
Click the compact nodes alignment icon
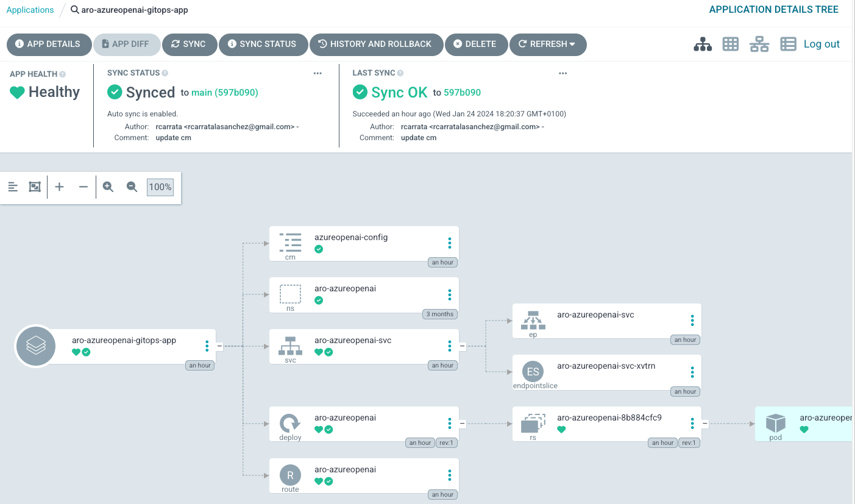click(13, 187)
